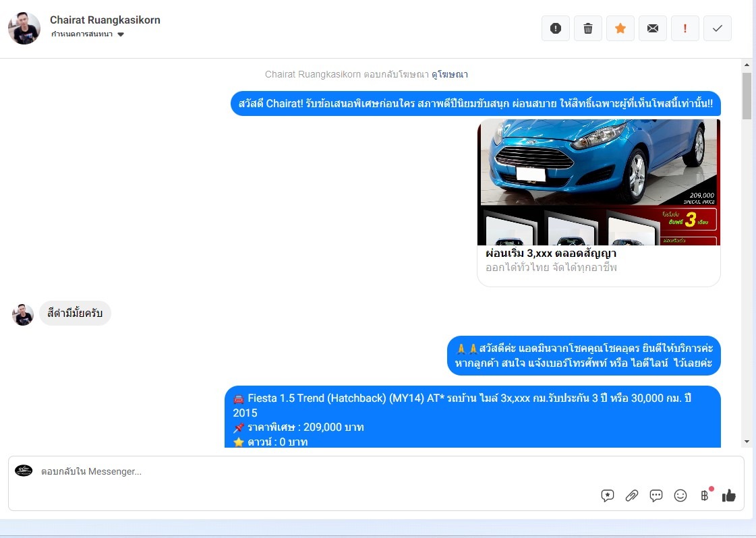The width and height of the screenshot is (756, 538).
Task: Star this conversation as follow-up
Action: point(620,28)
